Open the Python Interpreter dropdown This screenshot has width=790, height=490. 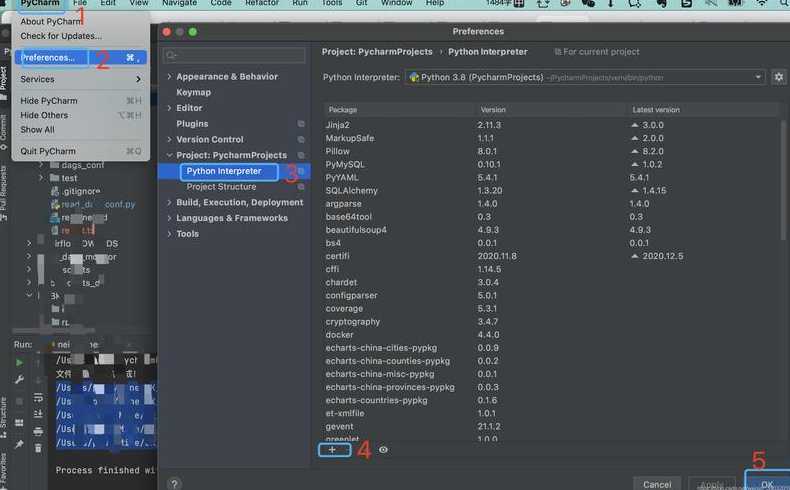click(585, 77)
